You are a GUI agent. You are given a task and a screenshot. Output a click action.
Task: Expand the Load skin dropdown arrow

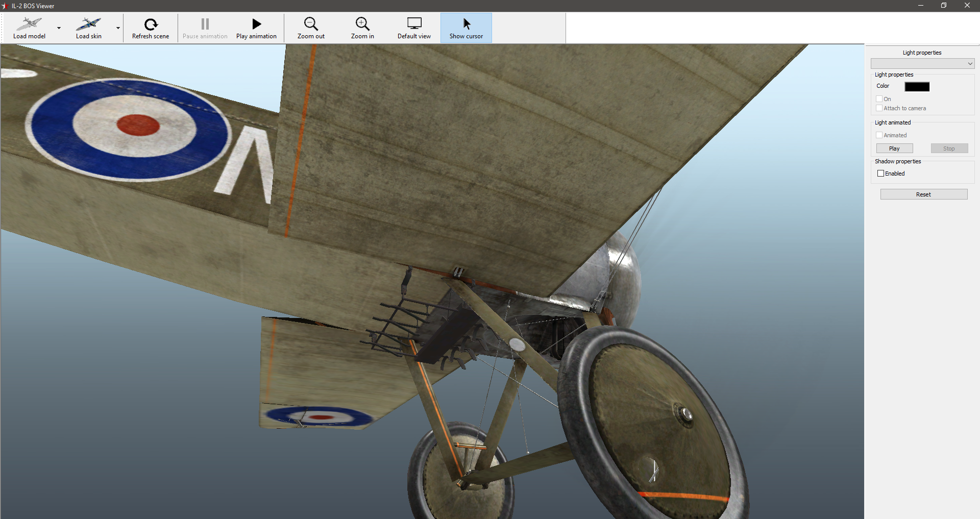118,28
